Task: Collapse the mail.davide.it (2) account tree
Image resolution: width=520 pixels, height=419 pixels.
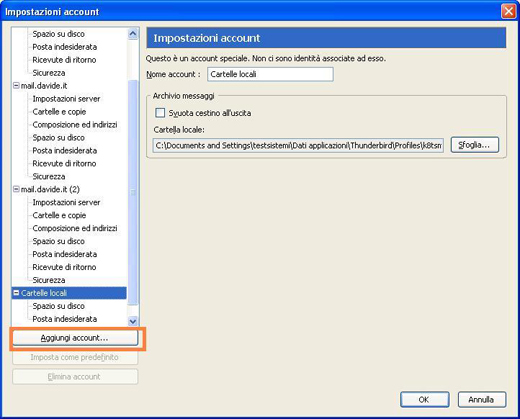Action: [16, 189]
